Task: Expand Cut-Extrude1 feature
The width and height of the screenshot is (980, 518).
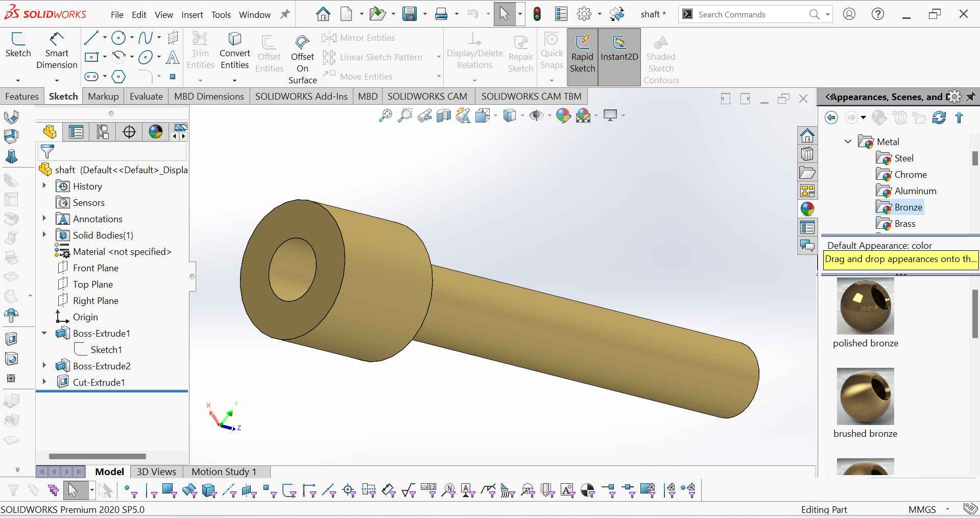Action: pyautogui.click(x=44, y=382)
